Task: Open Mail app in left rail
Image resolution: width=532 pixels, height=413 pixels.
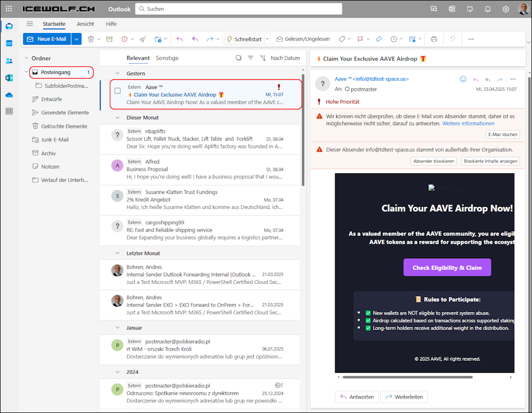Action: (x=9, y=26)
